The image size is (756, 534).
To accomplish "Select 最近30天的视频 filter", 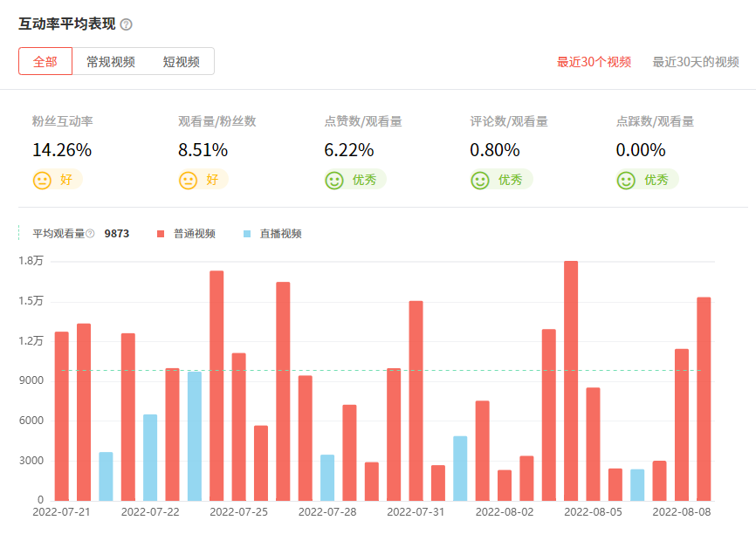I will point(696,62).
